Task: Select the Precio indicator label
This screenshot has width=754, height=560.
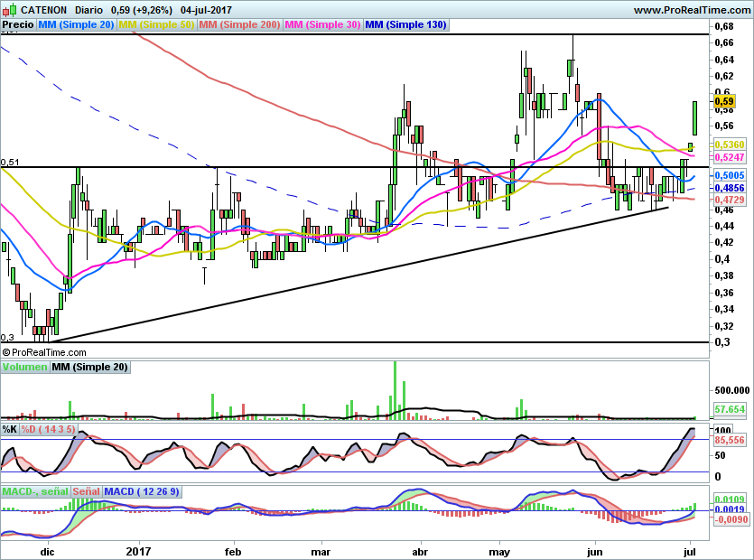Action: 18,24
